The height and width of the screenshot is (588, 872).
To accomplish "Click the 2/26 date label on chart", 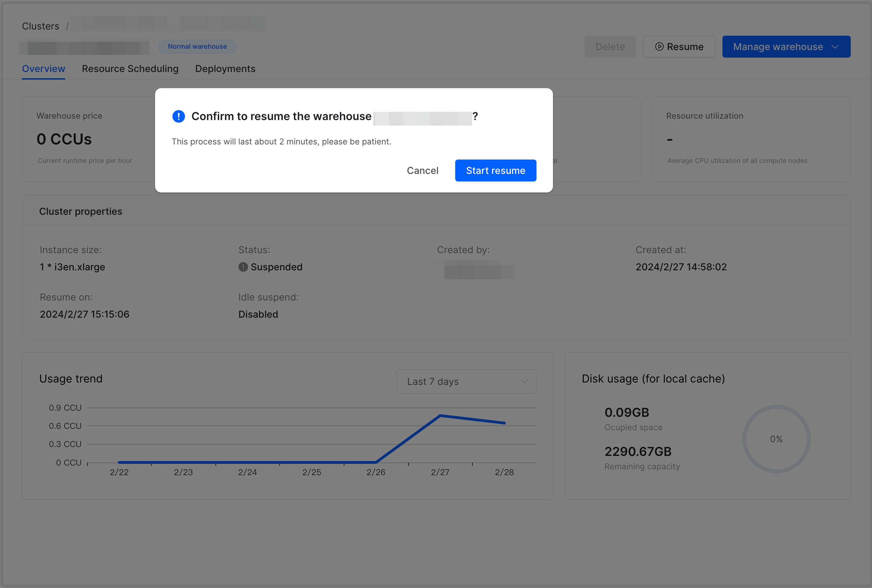I will 376,472.
